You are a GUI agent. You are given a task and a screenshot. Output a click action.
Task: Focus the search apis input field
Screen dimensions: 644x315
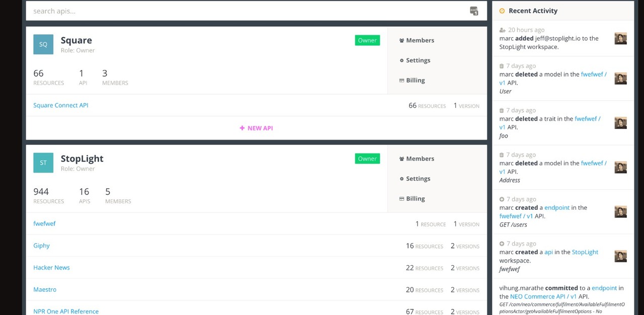[257, 11]
